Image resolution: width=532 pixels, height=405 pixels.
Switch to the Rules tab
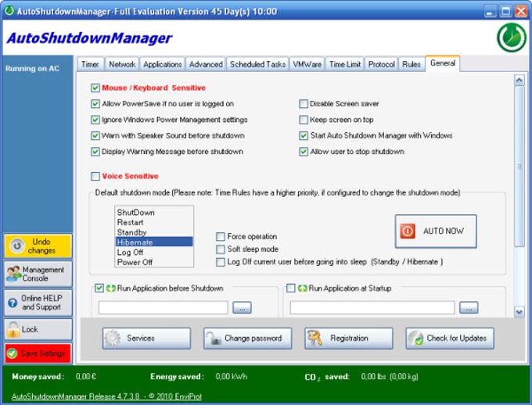pos(412,64)
